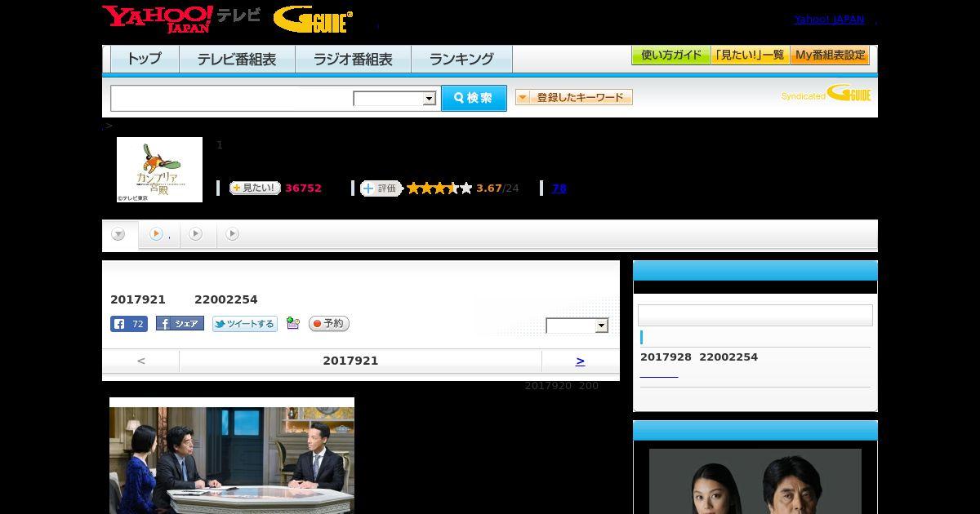Click the star rating display
This screenshot has width=980, height=514.
[439, 188]
